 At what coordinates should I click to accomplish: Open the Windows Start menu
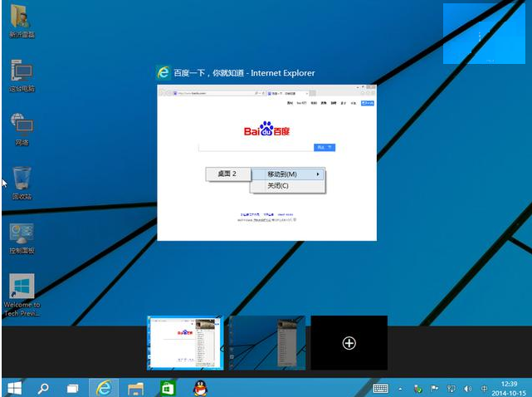point(14,388)
